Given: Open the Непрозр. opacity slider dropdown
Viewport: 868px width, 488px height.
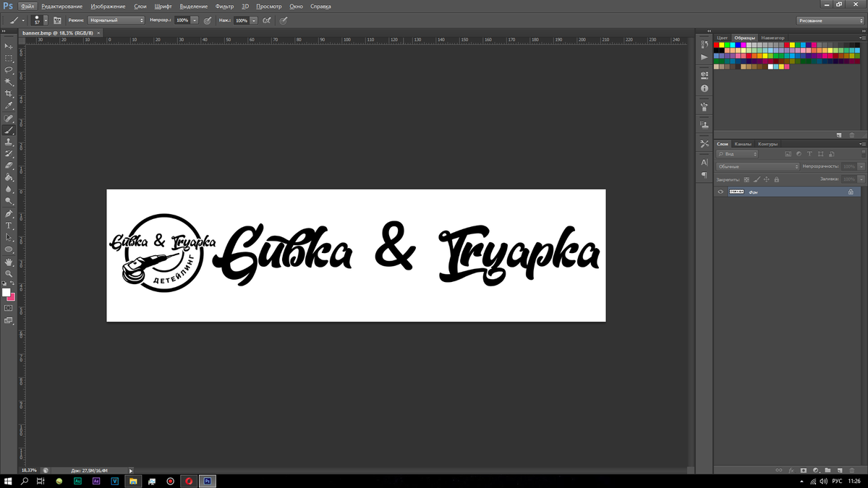Looking at the screenshot, I should click(x=195, y=20).
